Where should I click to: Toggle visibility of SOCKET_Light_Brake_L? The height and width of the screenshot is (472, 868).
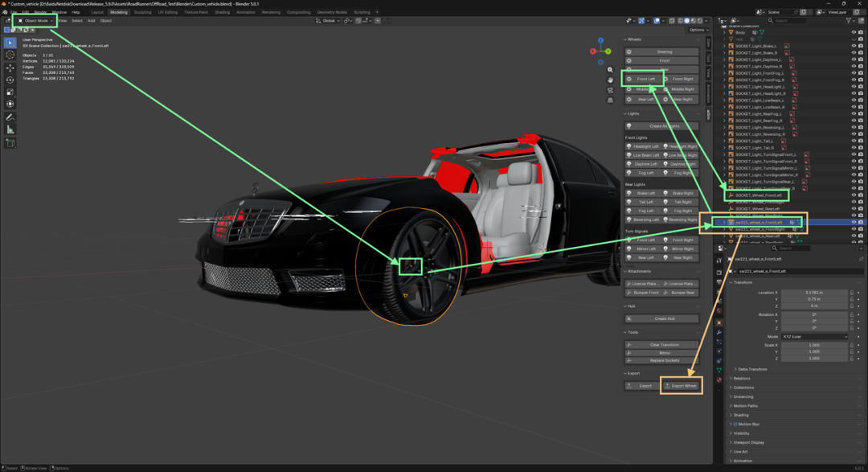(854, 46)
